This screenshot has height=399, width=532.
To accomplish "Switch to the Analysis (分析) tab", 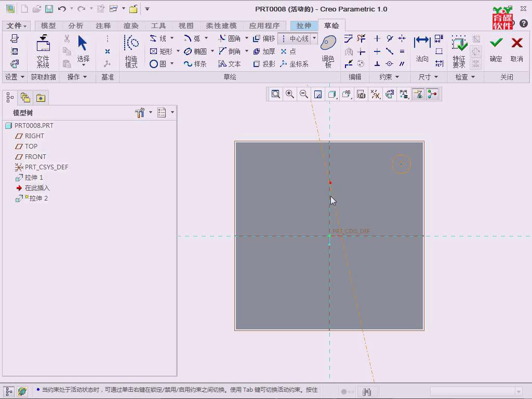I will pos(75,26).
